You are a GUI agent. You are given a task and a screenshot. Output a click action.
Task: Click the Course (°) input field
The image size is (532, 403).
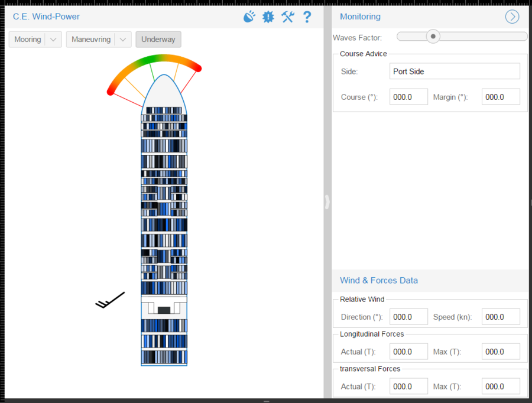408,97
